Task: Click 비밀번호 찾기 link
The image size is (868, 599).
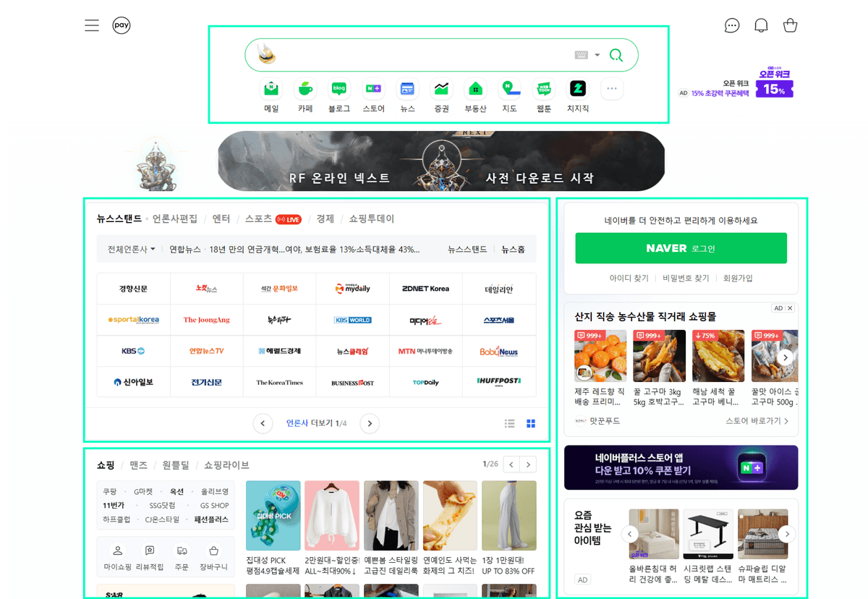Action: click(686, 278)
